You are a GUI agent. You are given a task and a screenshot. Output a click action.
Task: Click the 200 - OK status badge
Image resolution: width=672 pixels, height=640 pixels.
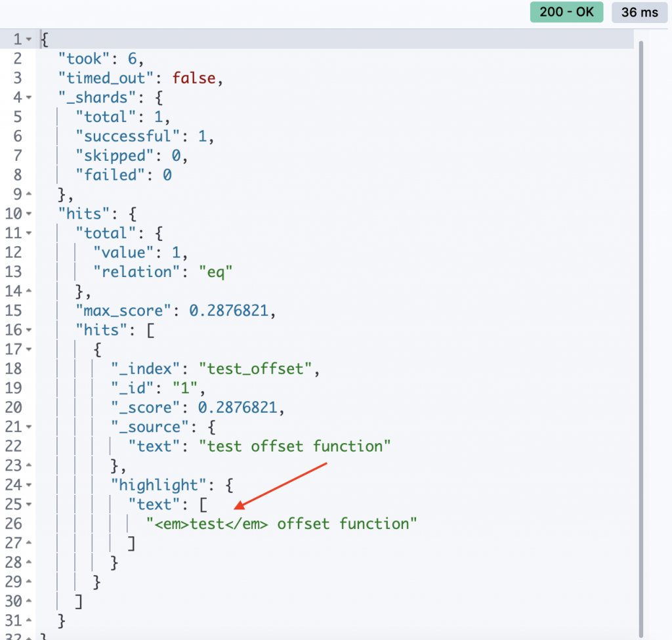(566, 12)
